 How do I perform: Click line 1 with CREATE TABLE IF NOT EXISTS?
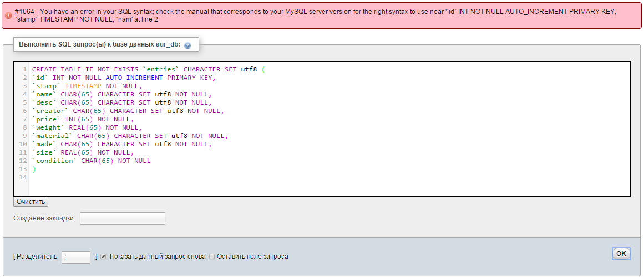[149, 69]
